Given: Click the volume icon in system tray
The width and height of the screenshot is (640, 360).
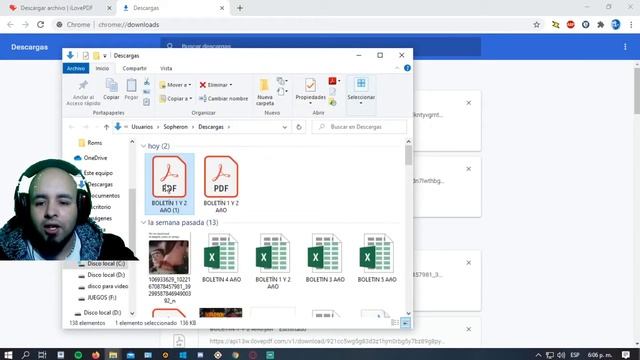Looking at the screenshot, I should tap(561, 355).
